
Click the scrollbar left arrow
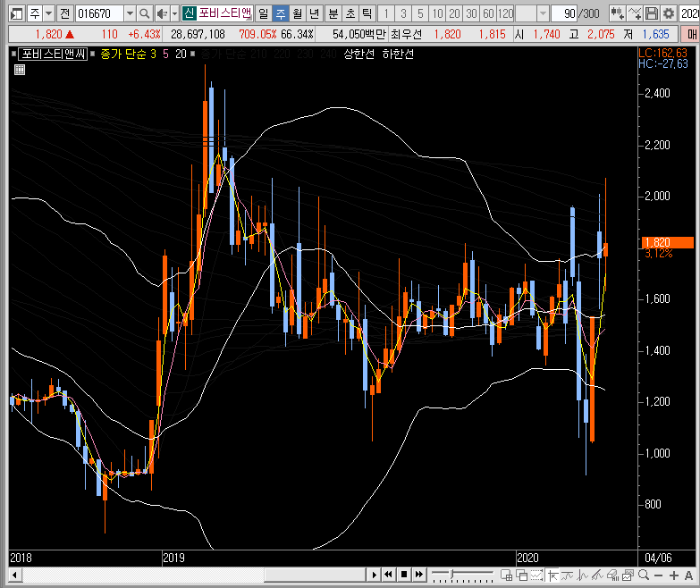click(x=14, y=575)
